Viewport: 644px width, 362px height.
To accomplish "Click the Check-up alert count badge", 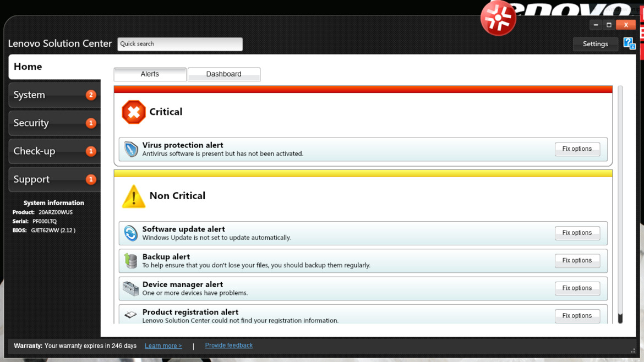I will 91,151.
